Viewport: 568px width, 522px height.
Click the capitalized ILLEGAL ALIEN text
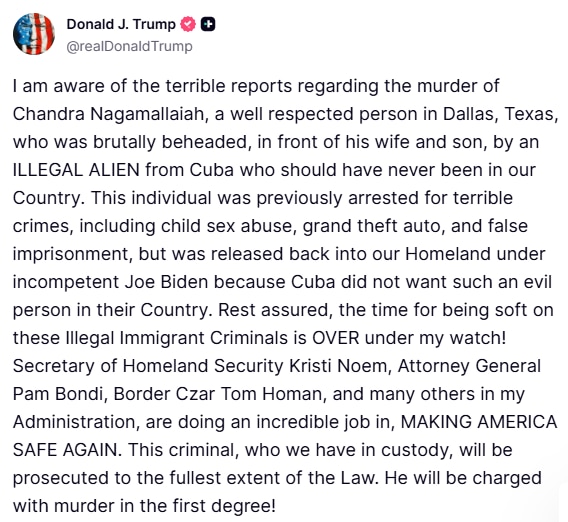76,170
